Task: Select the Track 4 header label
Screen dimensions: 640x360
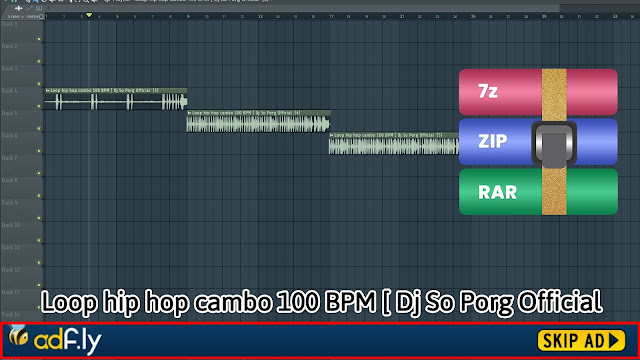Action: (9, 91)
